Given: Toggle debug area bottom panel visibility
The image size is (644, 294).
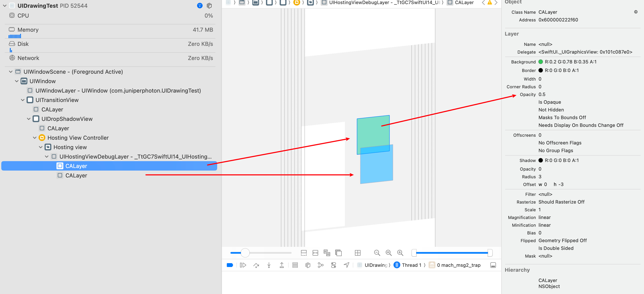Looking at the screenshot, I should [493, 265].
